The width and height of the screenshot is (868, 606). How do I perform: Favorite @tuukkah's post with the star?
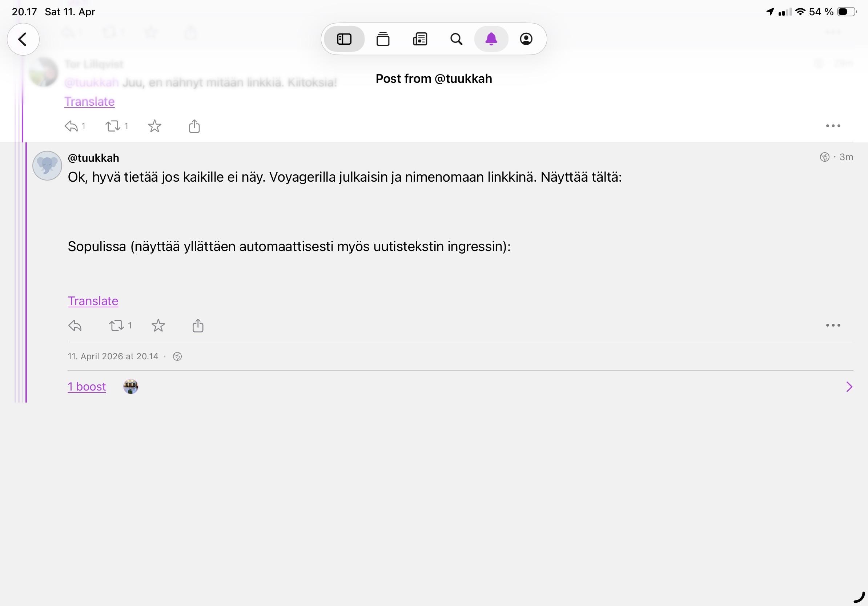click(x=158, y=326)
